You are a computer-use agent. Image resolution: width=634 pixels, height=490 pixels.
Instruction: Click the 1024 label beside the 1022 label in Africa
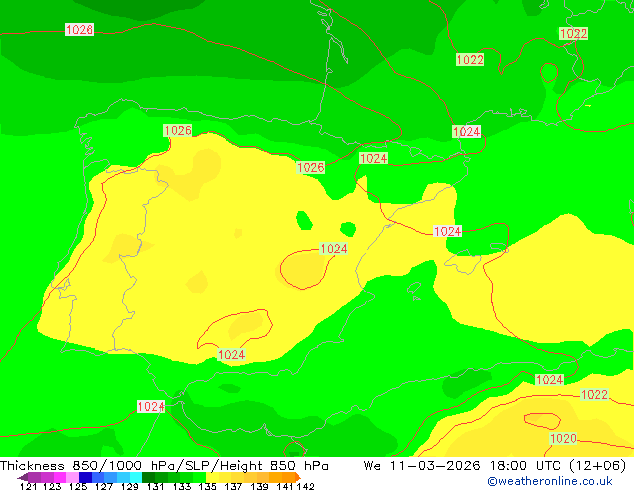(x=549, y=380)
